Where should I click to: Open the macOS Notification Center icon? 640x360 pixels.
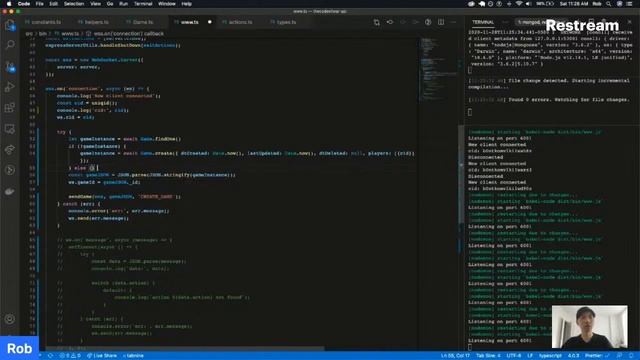630,4
